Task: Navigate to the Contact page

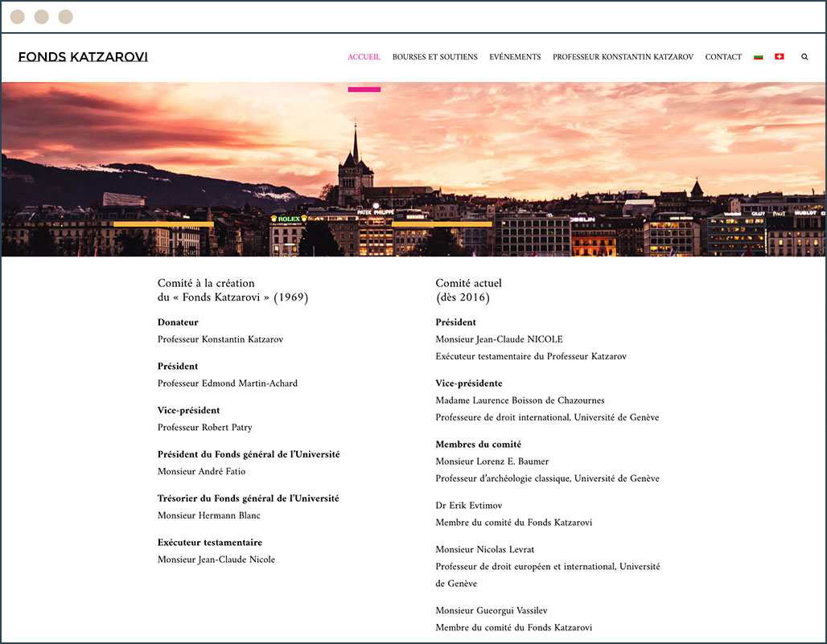Action: click(x=723, y=57)
